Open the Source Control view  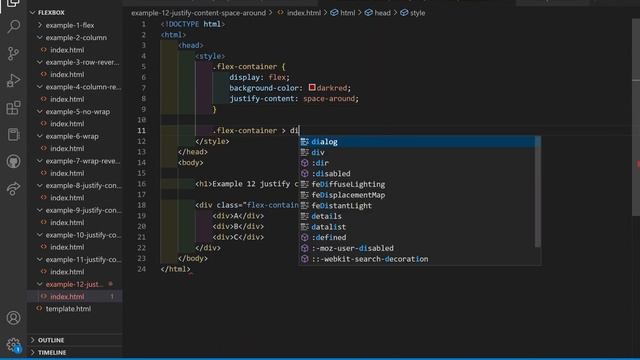13,53
